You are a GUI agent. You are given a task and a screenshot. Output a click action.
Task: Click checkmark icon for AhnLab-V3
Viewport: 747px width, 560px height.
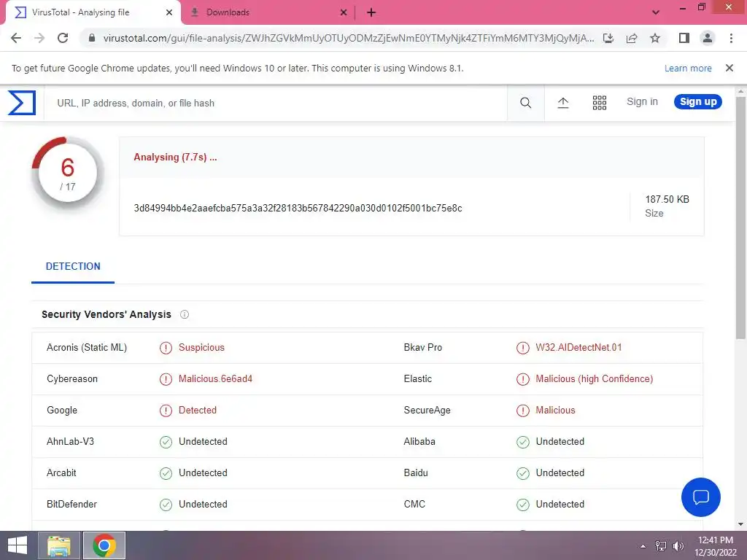tap(166, 442)
